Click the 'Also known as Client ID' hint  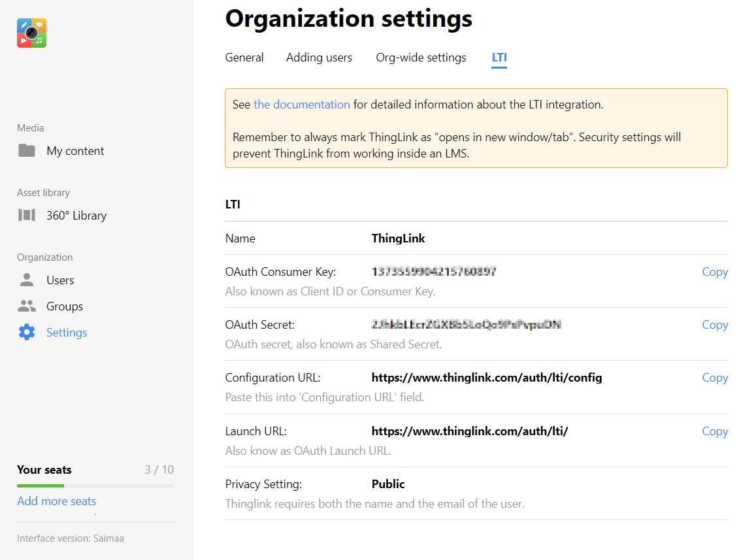(330, 291)
